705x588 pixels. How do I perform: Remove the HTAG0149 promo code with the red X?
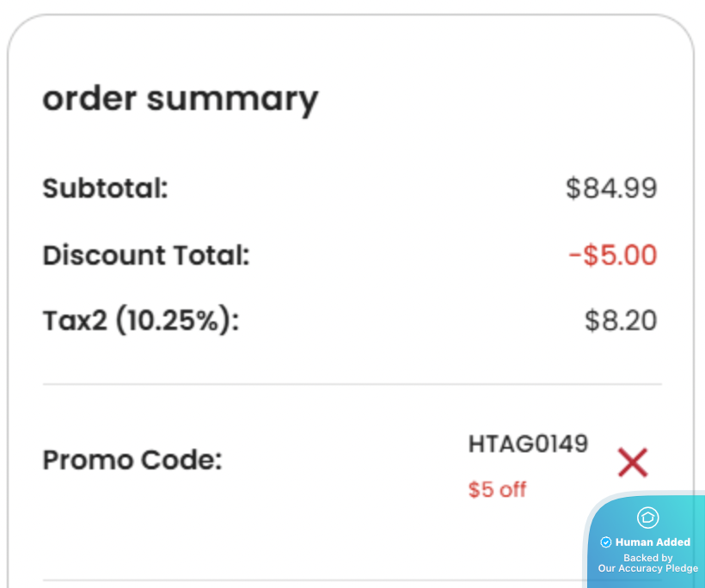pos(632,462)
